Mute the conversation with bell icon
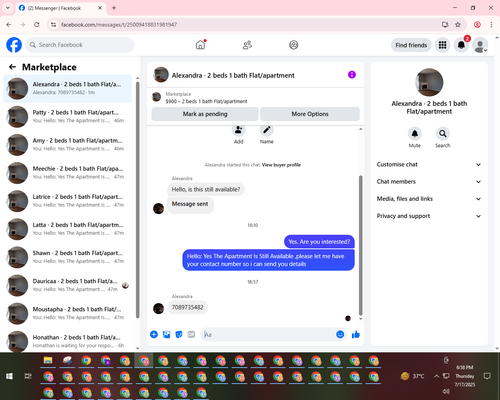The width and height of the screenshot is (500, 400). 415,134
